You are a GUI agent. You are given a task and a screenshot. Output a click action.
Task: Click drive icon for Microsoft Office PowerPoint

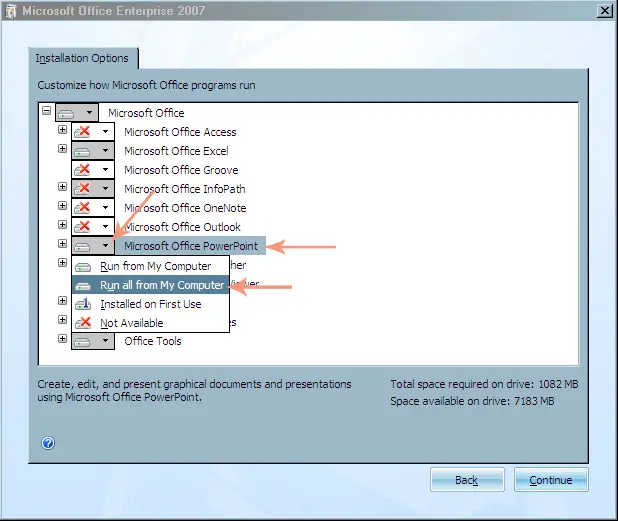(82, 247)
